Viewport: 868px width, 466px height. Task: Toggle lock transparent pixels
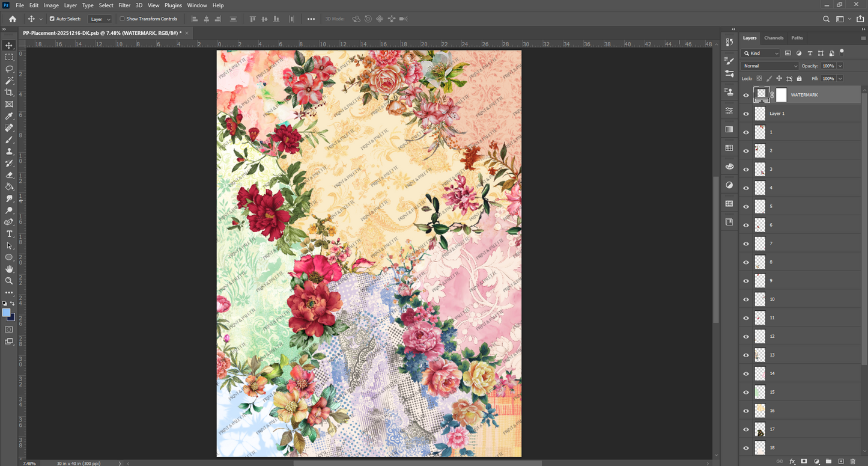[759, 78]
